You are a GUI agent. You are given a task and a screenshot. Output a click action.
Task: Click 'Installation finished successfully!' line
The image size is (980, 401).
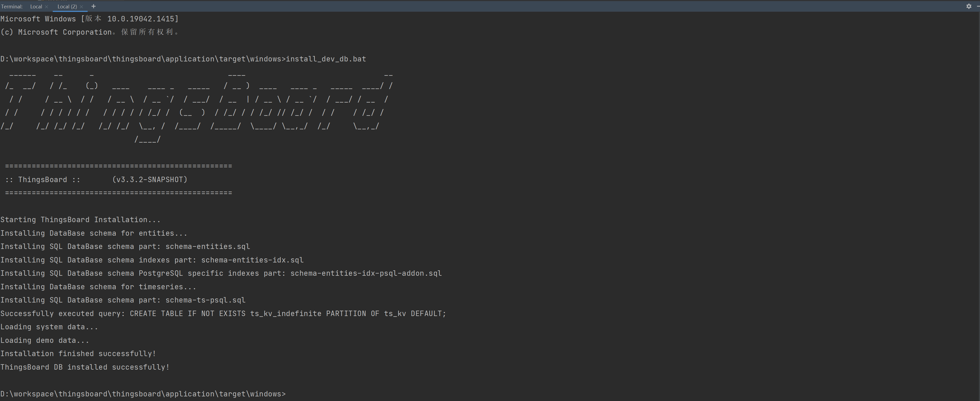[78, 353]
